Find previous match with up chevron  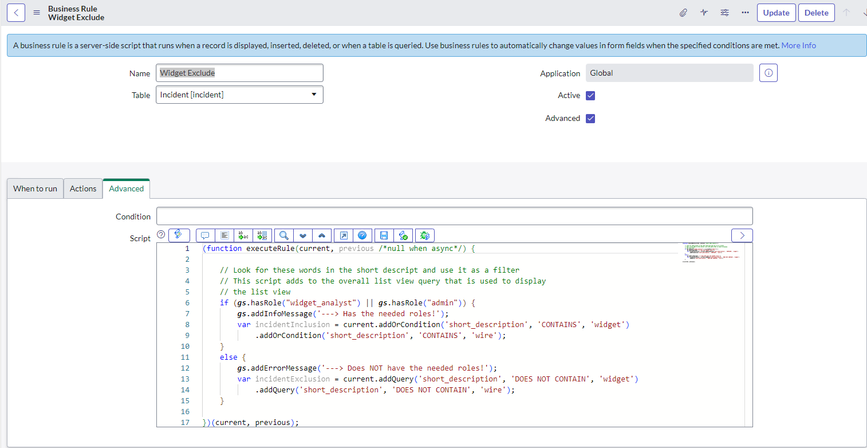322,235
